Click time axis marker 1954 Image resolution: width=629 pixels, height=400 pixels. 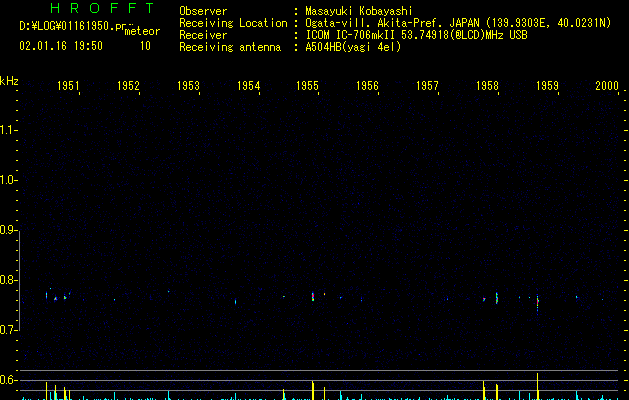(248, 85)
